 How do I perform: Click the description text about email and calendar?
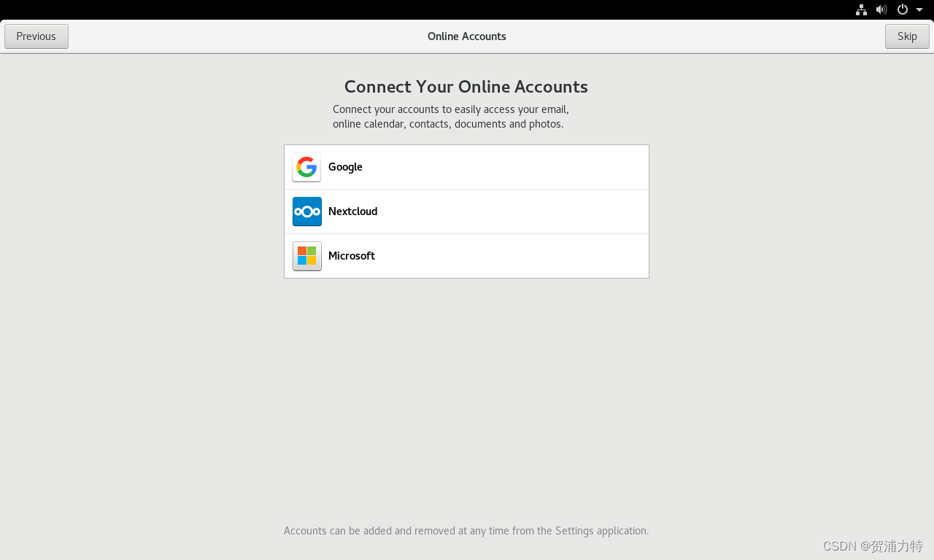451,117
